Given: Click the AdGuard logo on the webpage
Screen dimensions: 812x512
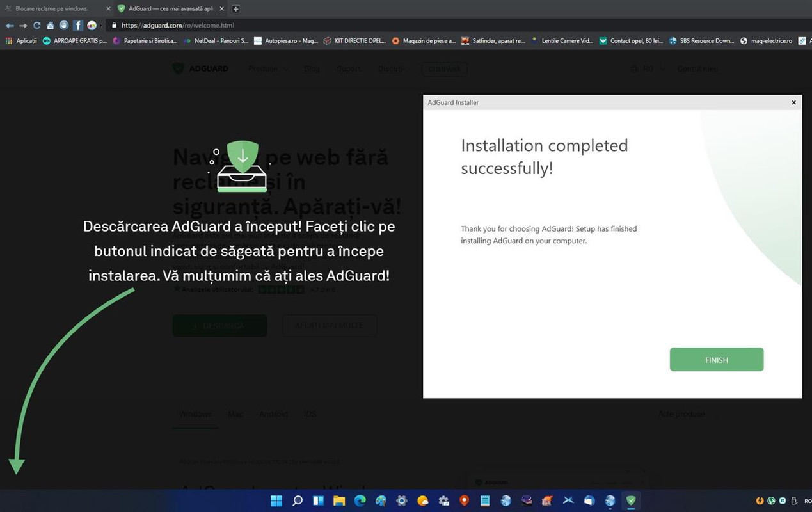Looking at the screenshot, I should (x=201, y=68).
